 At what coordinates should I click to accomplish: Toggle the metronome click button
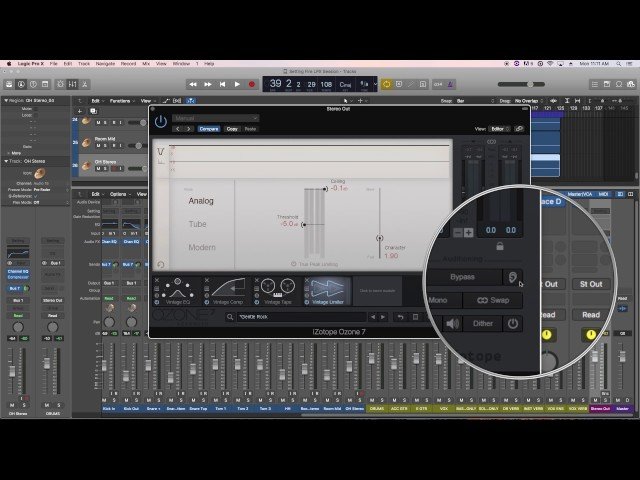(x=450, y=84)
